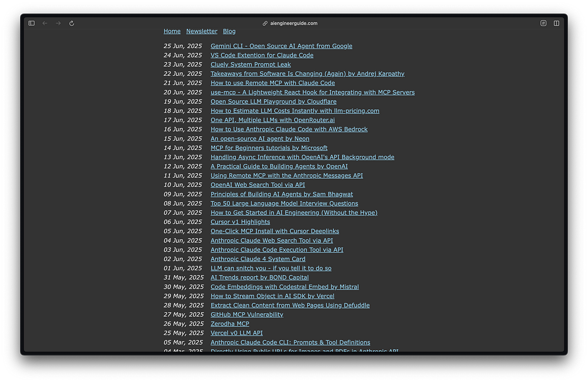Click the link icon in the address bar

tap(265, 24)
